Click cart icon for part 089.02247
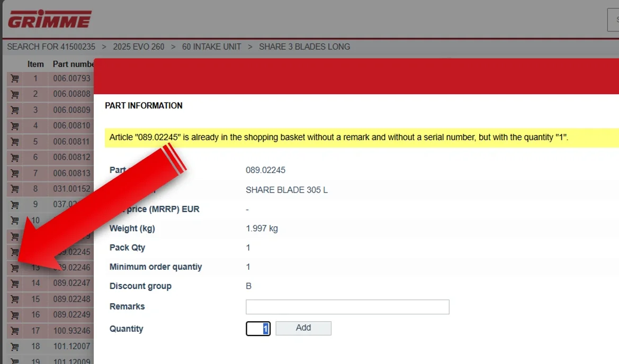 [15, 283]
